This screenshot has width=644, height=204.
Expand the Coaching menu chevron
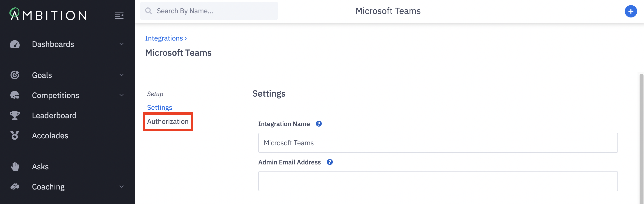(122, 187)
